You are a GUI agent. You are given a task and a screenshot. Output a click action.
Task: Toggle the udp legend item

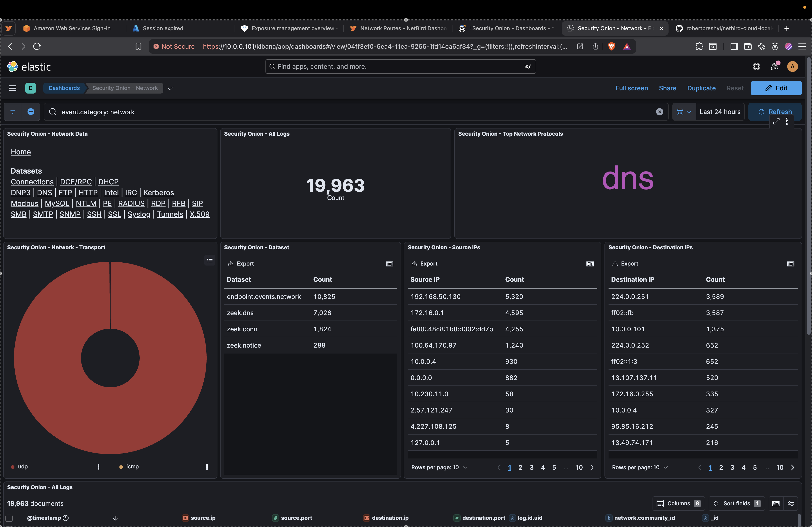click(x=23, y=466)
